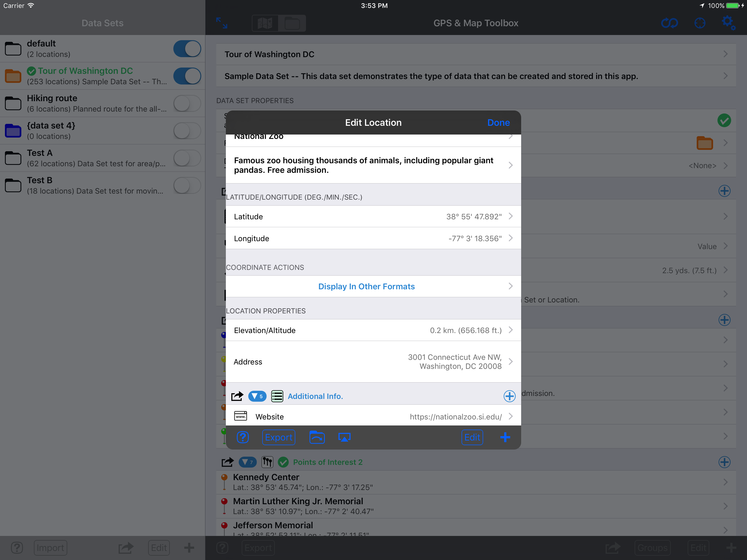Tap the plus icon in Data Sets bottom bar

(189, 547)
